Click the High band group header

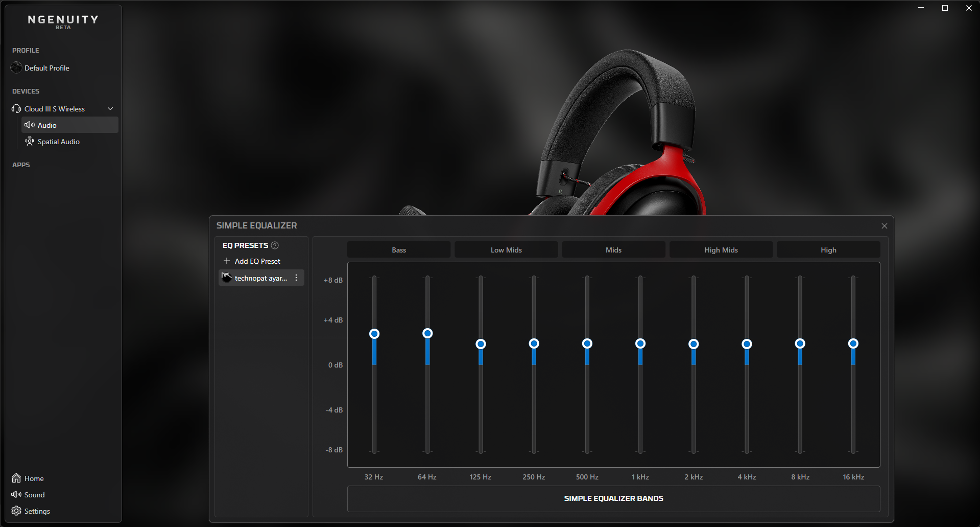[828, 250]
